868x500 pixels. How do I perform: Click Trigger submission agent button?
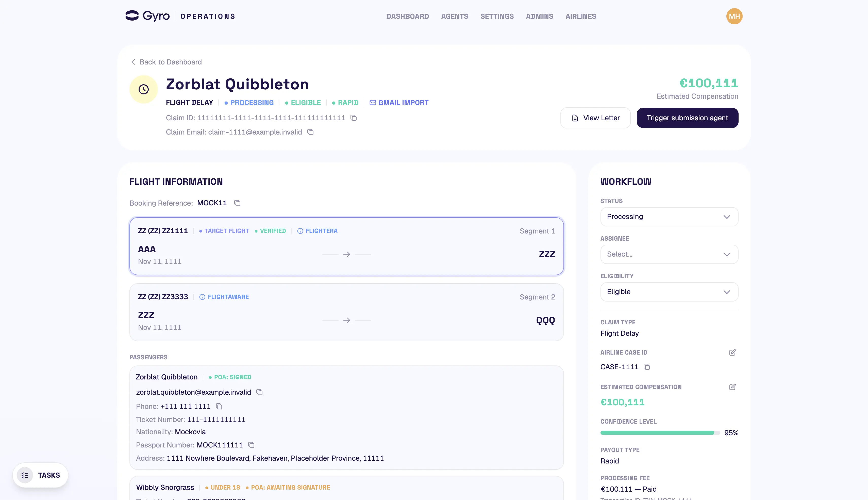(687, 118)
